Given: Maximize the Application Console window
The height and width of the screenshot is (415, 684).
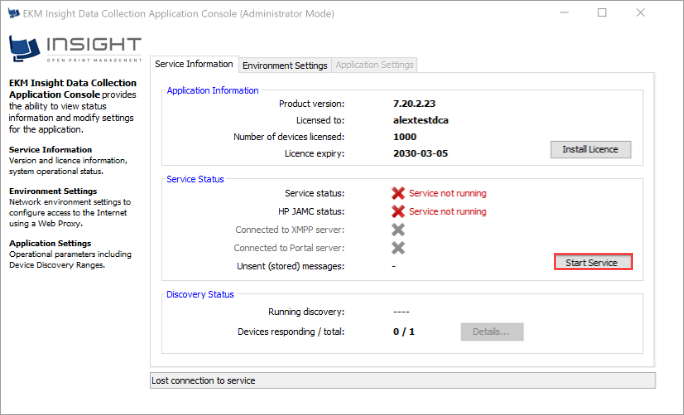Looking at the screenshot, I should click(x=602, y=13).
